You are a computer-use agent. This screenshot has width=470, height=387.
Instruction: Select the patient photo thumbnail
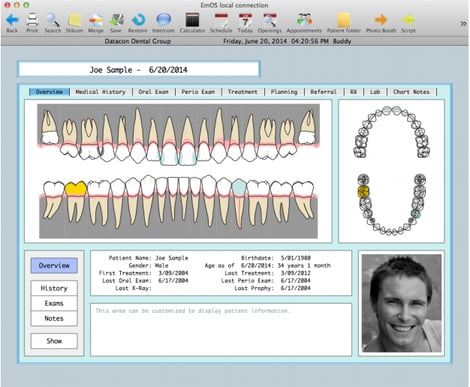[x=402, y=303]
